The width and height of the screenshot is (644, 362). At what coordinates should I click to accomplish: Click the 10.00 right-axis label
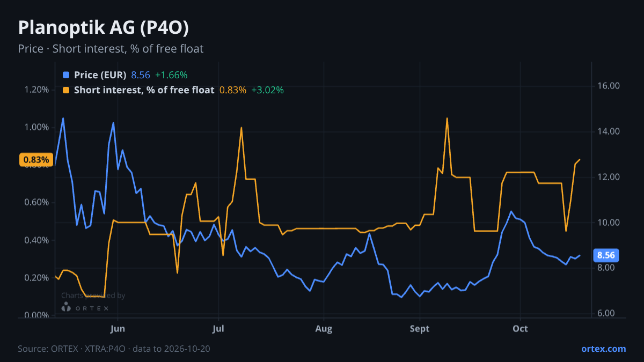pos(608,223)
